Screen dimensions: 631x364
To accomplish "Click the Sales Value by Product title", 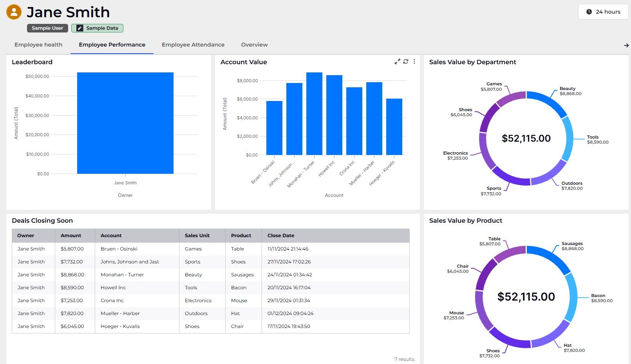I will point(466,220).
